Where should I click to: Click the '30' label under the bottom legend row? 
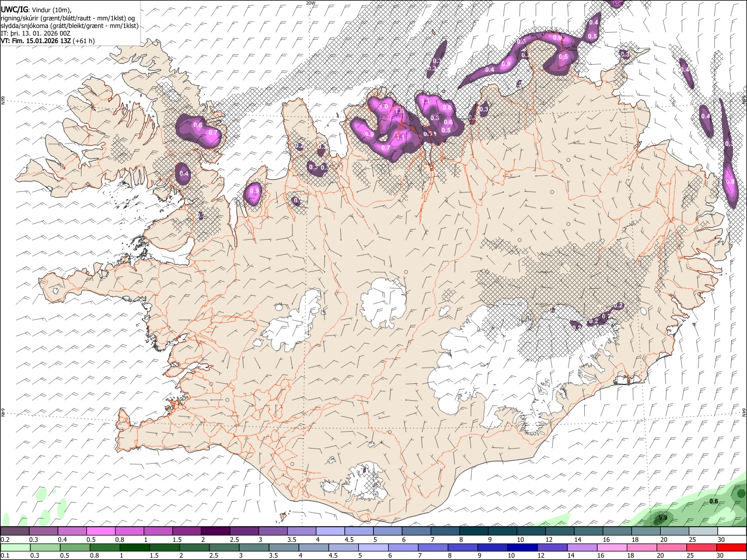click(x=721, y=556)
